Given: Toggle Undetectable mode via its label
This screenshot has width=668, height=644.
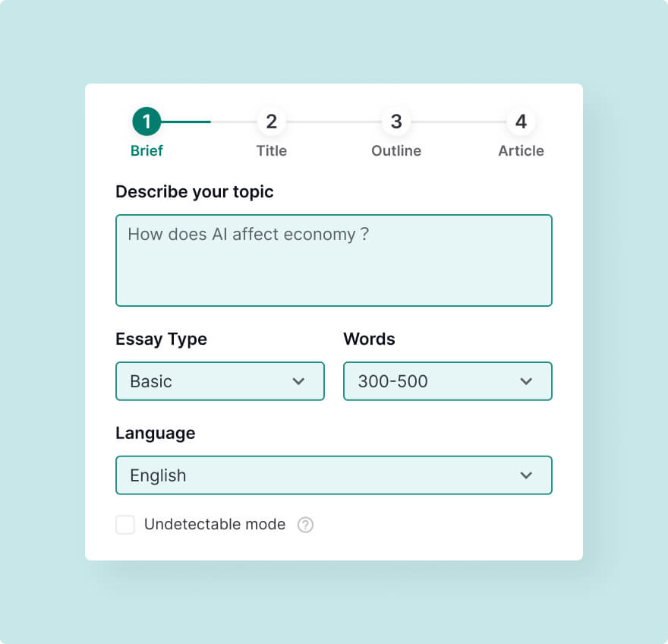Looking at the screenshot, I should [x=215, y=524].
